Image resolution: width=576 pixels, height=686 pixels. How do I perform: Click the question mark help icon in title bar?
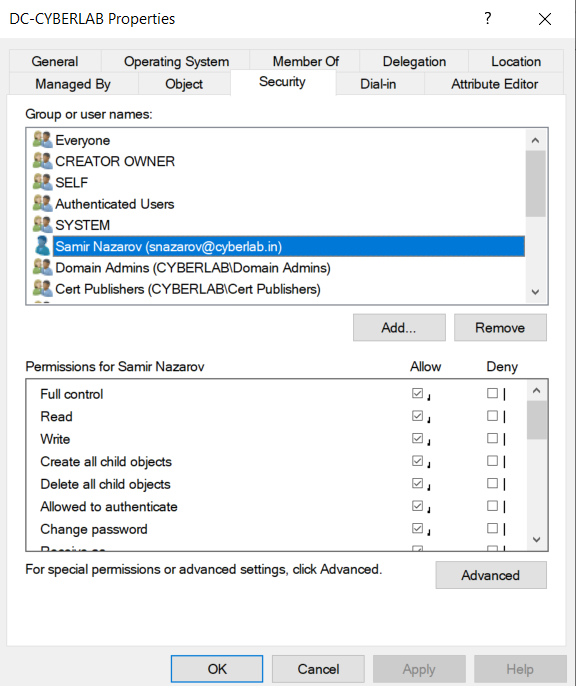point(488,18)
